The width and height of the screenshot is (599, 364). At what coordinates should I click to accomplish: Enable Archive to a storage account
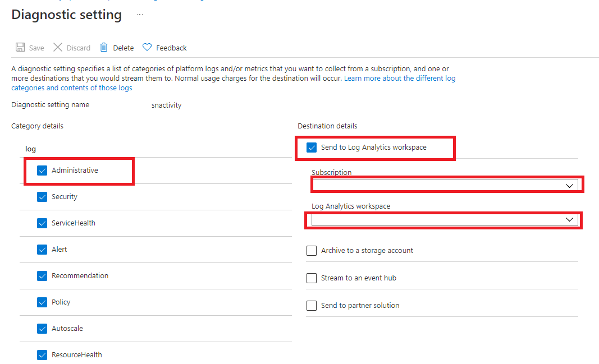[312, 251]
